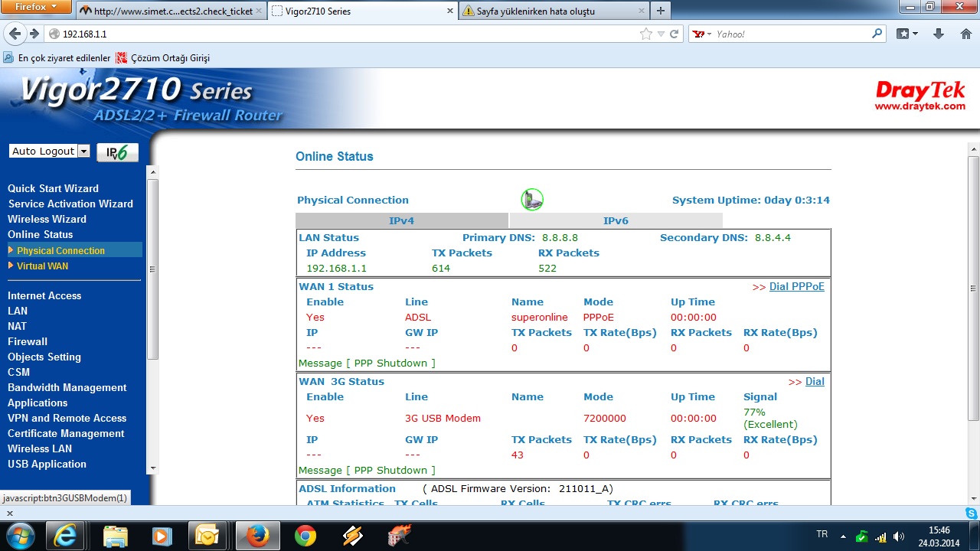Open Internet Explorer from the taskbar
Image resolution: width=980 pixels, height=551 pixels.
(66, 535)
